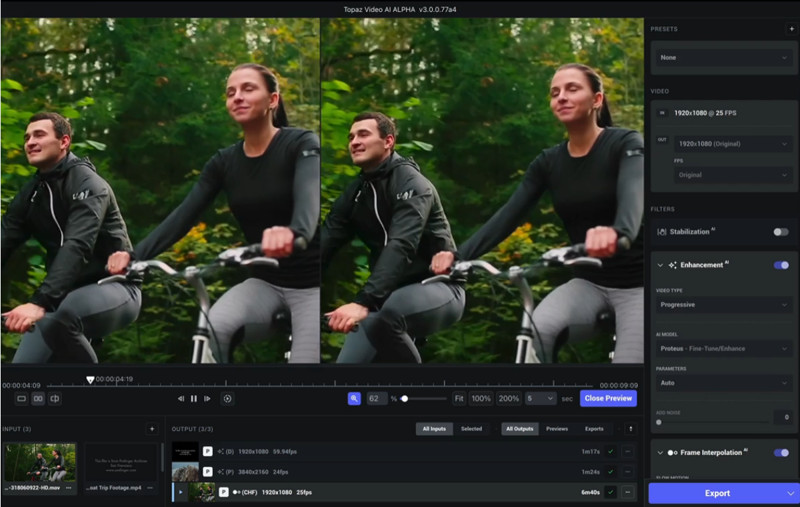Click the Add Noise value field
The width and height of the screenshot is (800, 507).
(x=783, y=417)
